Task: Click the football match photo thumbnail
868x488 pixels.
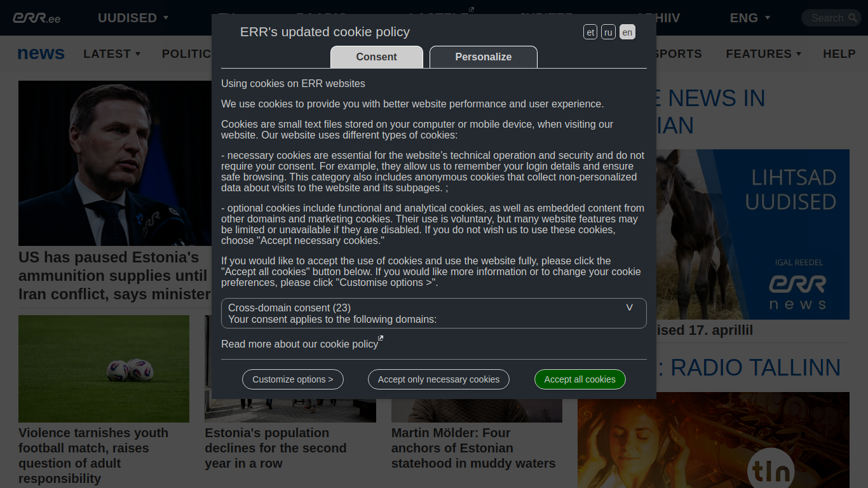Action: (104, 369)
